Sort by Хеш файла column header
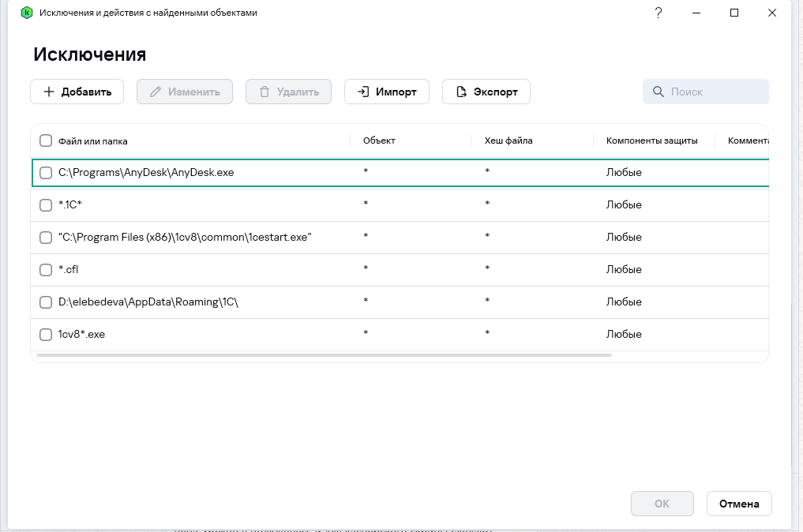Viewport: 803px width, 532px height. [508, 140]
